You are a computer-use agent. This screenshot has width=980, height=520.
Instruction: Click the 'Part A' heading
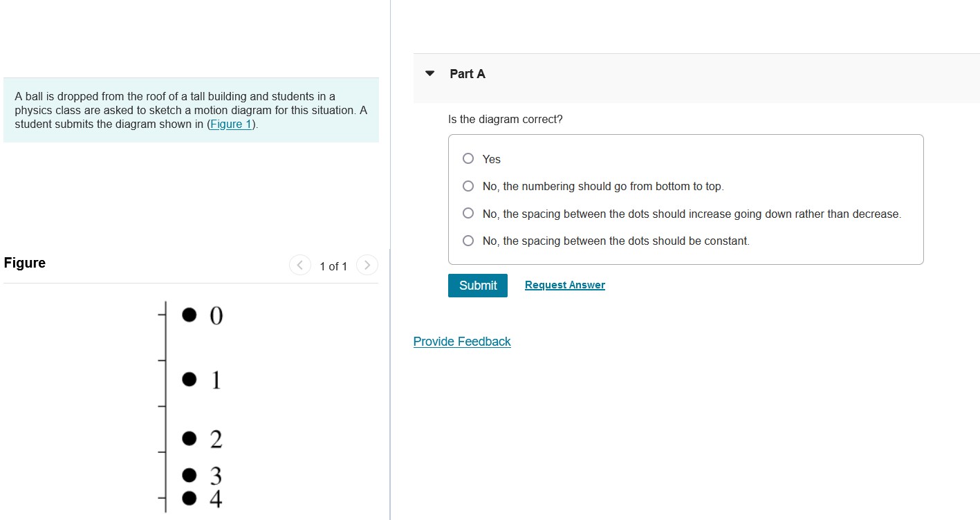coord(468,74)
